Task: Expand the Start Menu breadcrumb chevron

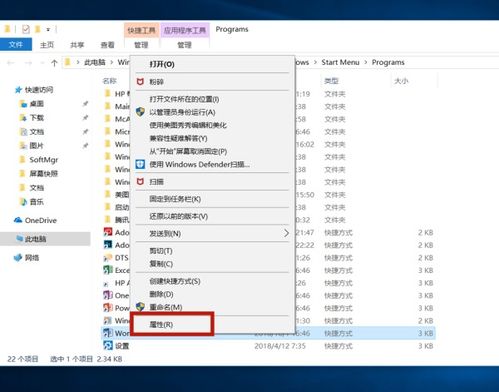Action: [x=366, y=62]
